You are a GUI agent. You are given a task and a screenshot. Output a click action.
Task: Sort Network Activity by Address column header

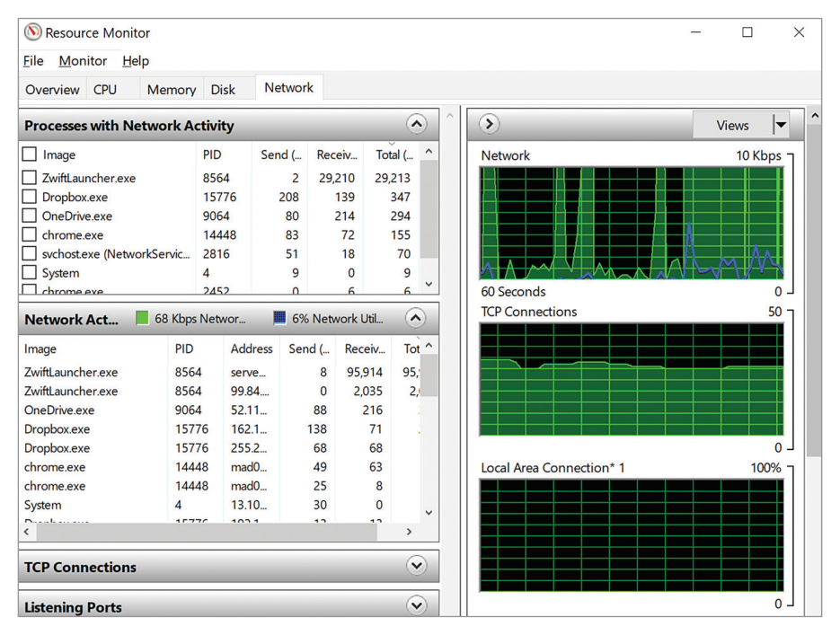click(x=252, y=349)
